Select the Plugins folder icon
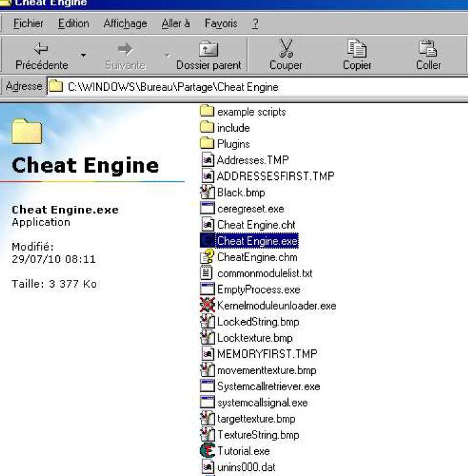Viewport: 468px width, 476px height. pyautogui.click(x=207, y=144)
